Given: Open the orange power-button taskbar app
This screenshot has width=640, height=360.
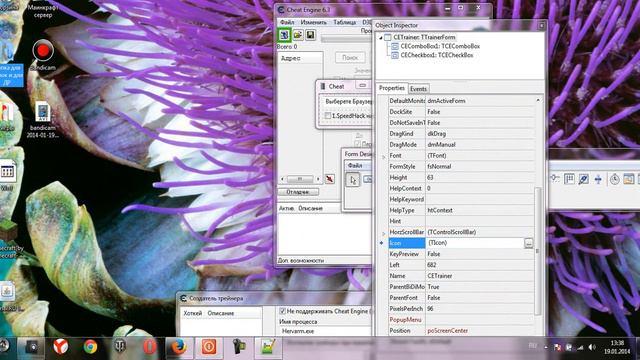Looking at the screenshot, I should click(x=209, y=347).
